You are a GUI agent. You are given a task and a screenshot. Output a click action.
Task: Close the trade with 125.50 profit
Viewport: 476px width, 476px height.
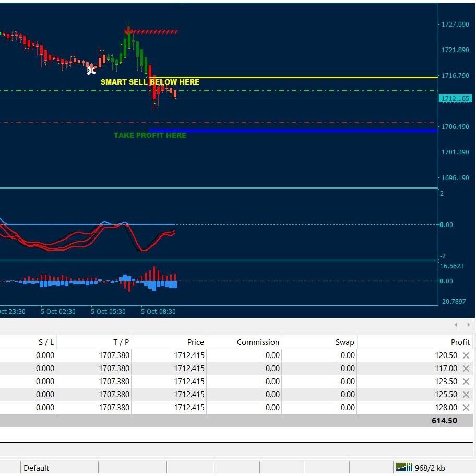[x=466, y=395]
